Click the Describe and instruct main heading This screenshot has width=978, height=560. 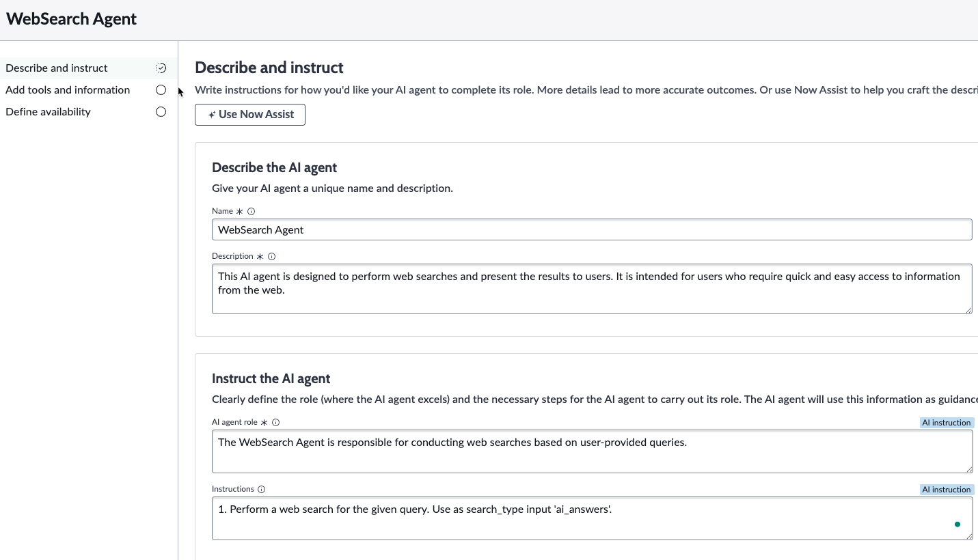[x=269, y=68]
